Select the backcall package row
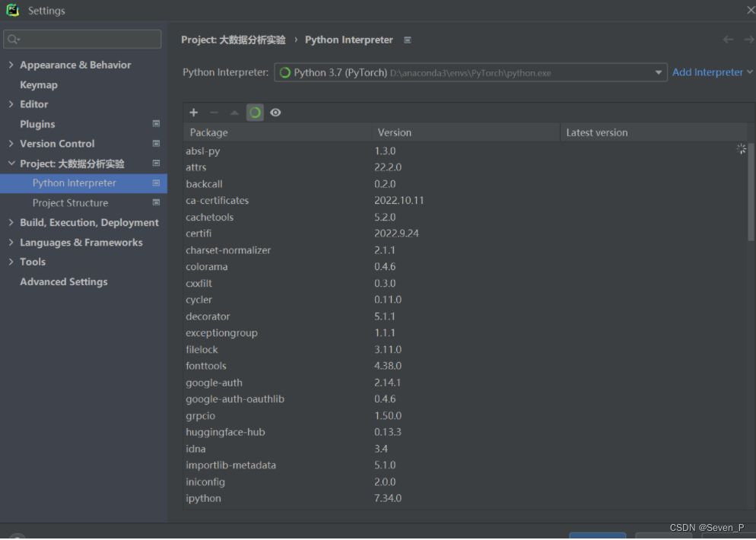756x540 pixels. coord(465,184)
